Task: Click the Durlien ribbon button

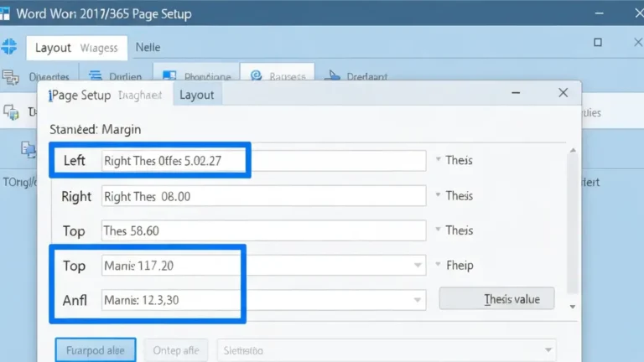Action: 116,77
